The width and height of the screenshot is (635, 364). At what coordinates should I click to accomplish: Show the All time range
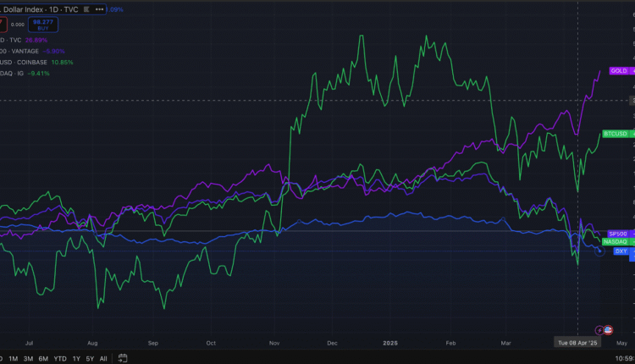coord(103,358)
